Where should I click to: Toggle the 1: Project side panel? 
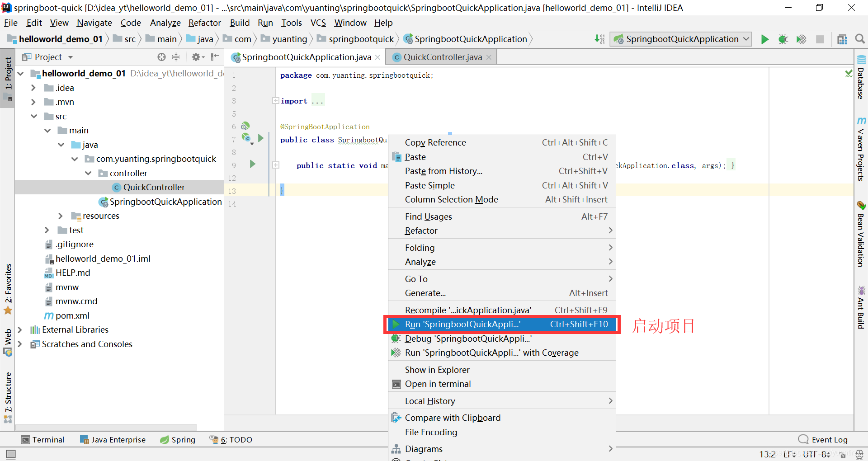tap(8, 78)
